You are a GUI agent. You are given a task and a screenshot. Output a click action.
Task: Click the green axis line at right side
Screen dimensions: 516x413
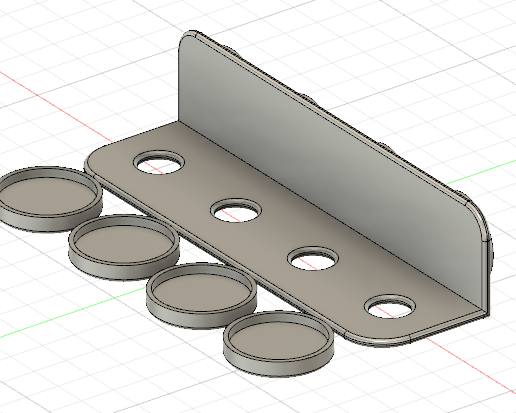pos(480,173)
